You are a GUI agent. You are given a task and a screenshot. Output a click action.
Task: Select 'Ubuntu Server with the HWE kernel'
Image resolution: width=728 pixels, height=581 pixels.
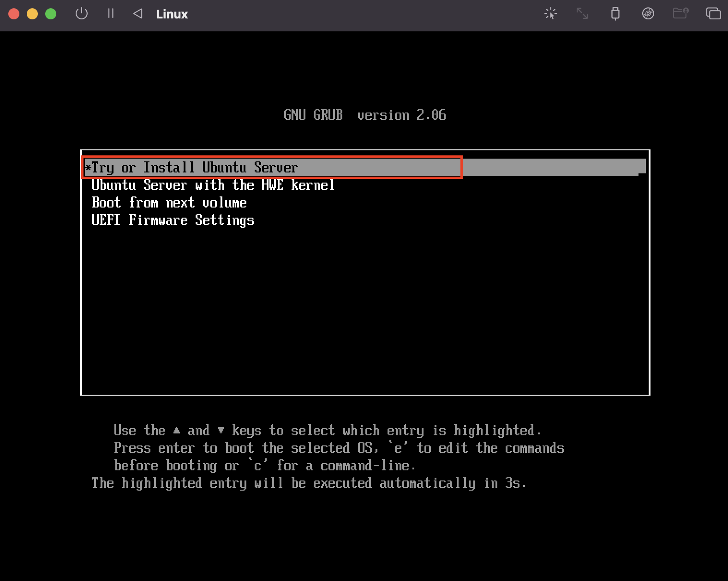pyautogui.click(x=213, y=185)
